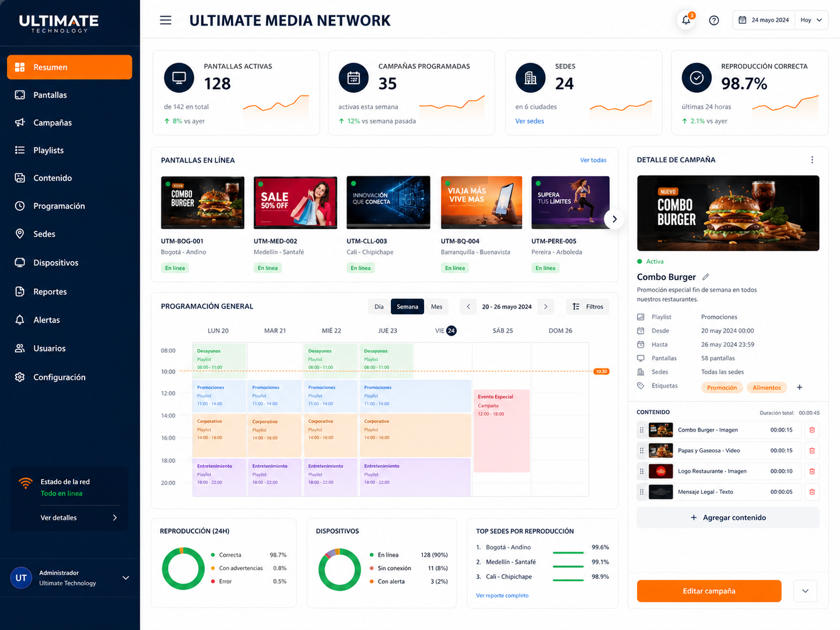Screen dimensions: 840x630
Task: Open notifications bell icon
Action: coord(686,20)
